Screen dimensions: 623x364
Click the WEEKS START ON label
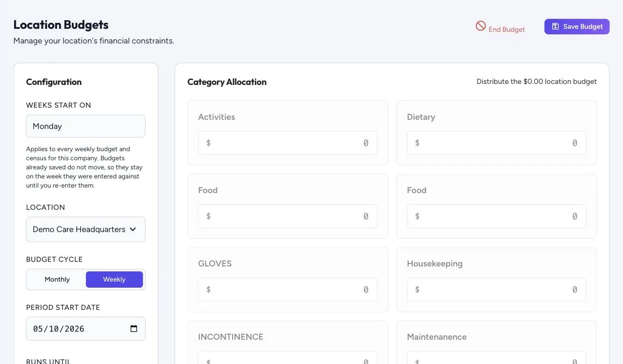[x=58, y=105]
